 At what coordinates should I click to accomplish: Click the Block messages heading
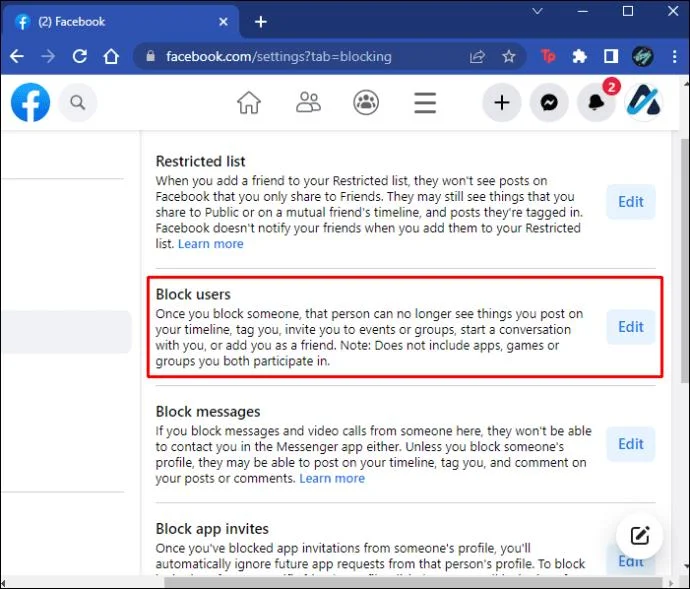click(208, 412)
